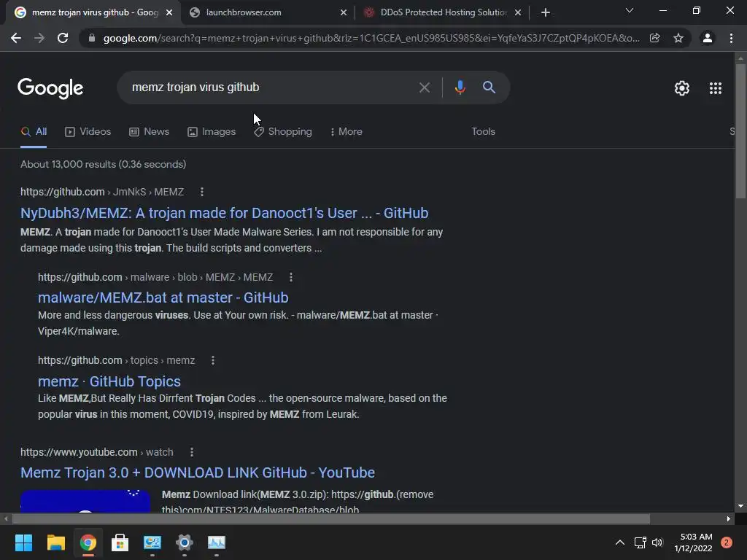Open Settings gear app in taskbar

coord(185,542)
